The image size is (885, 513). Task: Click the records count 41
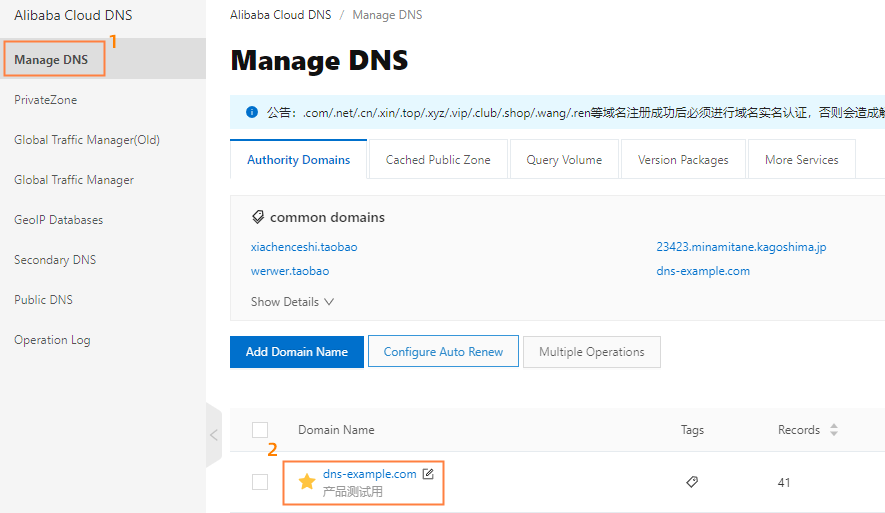pos(784,483)
